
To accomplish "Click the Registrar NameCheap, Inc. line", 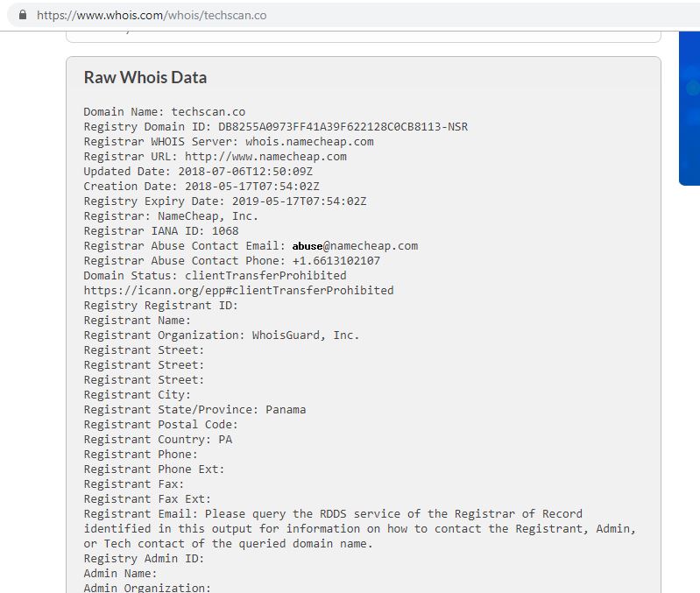I will pyautogui.click(x=171, y=216).
